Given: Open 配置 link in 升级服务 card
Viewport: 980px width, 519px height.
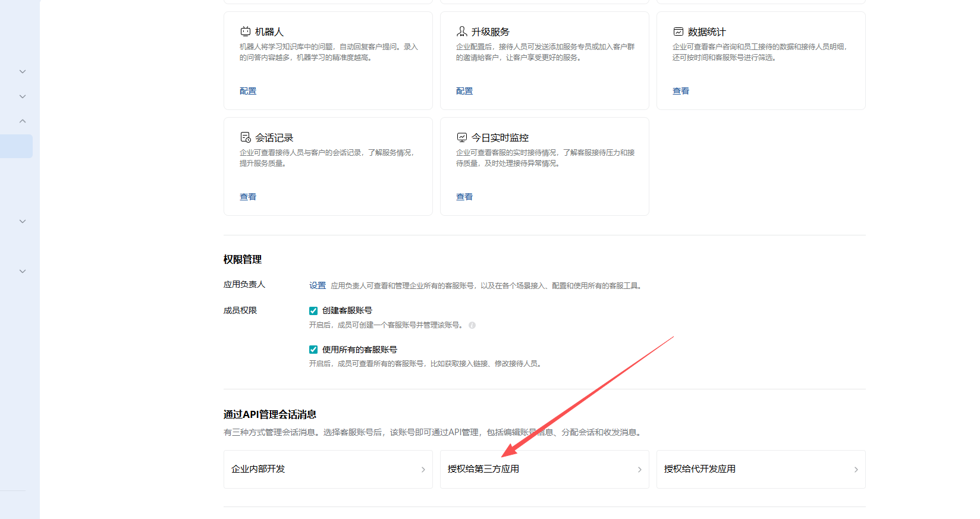Looking at the screenshot, I should tap(464, 91).
